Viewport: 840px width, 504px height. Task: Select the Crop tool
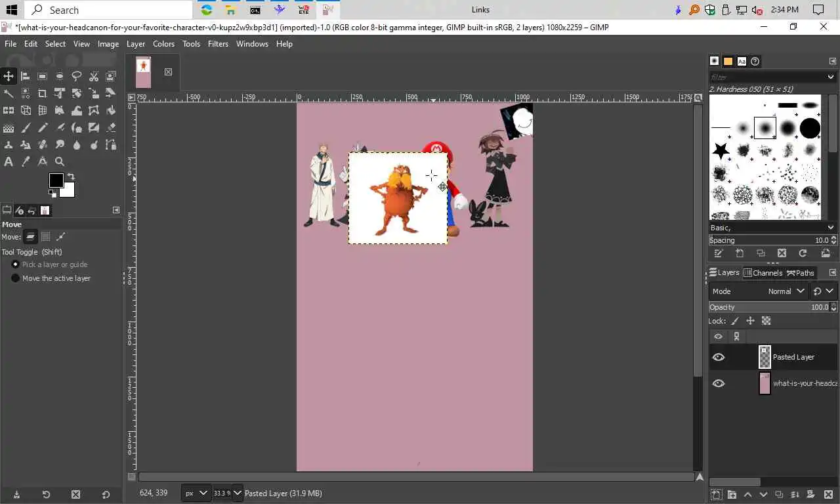point(43,93)
